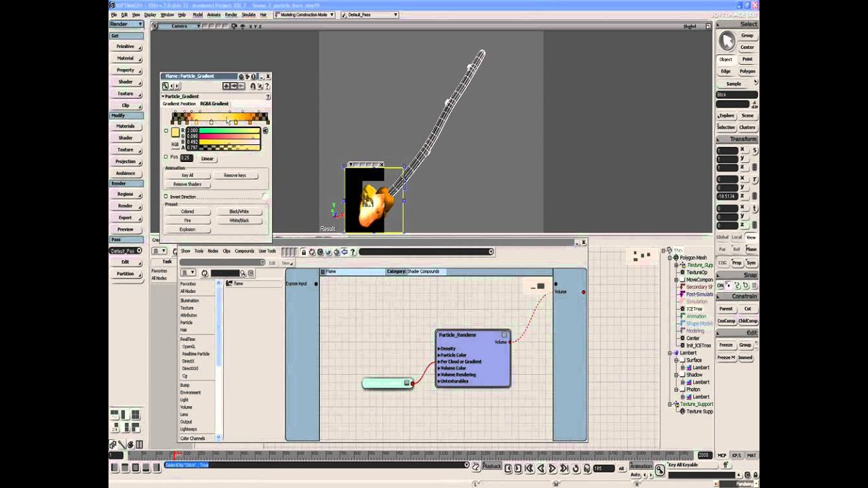Open the Render module dropdown at top left
Image resolution: width=868 pixels, height=488 pixels.
pos(126,24)
